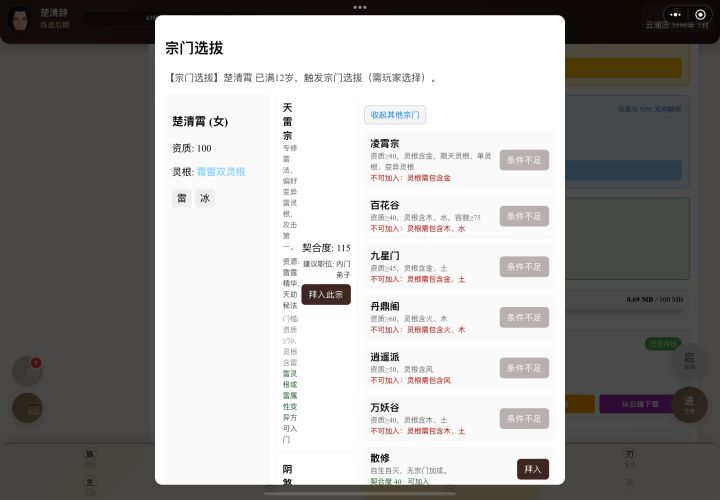Click 不可加入：灵根需包含风 warning

click(411, 380)
